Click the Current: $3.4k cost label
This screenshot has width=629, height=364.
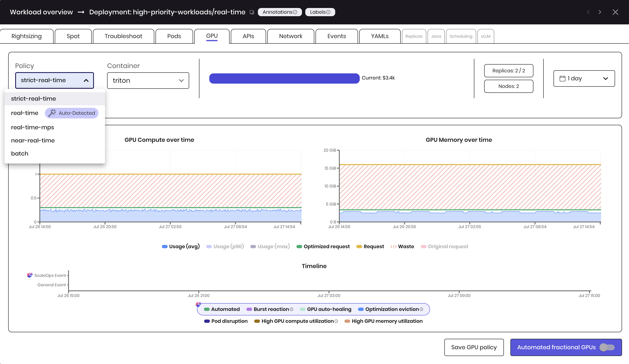point(378,78)
